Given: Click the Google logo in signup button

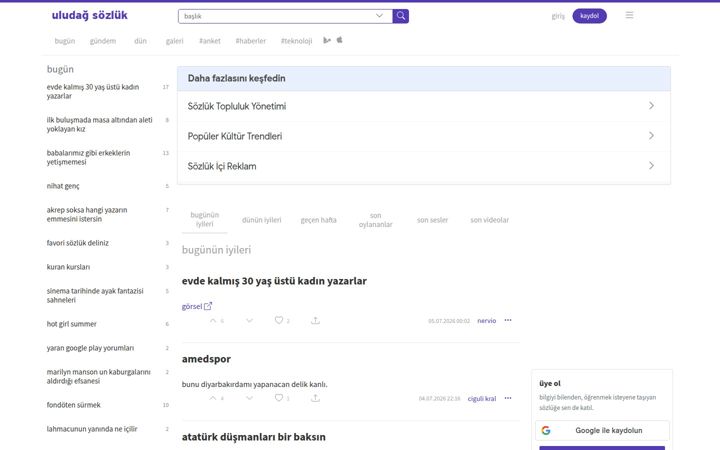Looking at the screenshot, I should 546,430.
